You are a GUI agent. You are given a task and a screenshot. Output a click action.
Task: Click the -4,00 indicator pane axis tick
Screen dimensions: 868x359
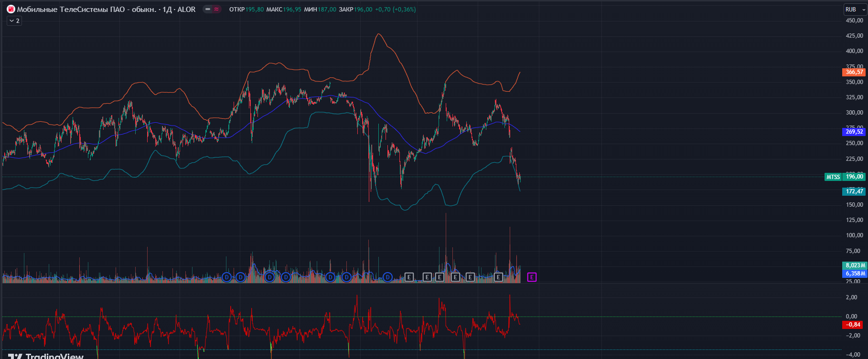(853, 355)
